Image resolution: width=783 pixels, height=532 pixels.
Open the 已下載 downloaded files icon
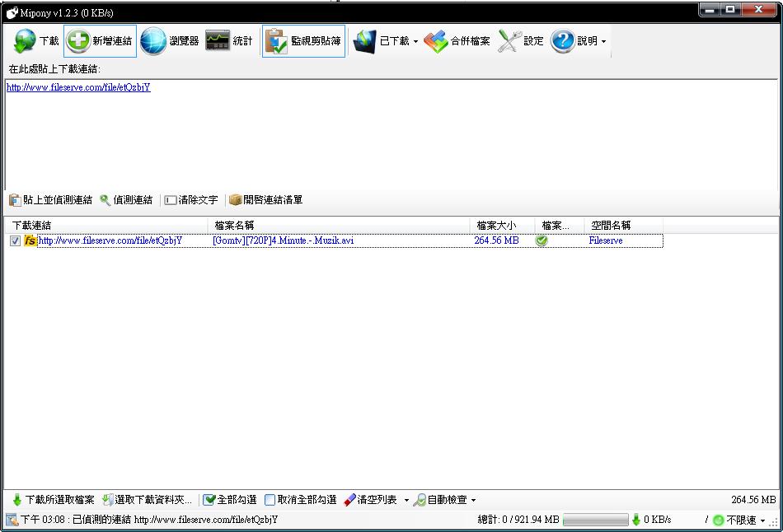[364, 41]
